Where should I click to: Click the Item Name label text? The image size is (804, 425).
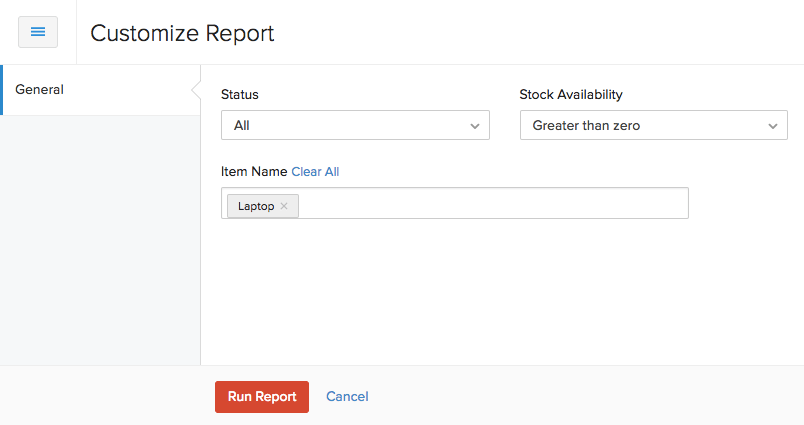tap(254, 172)
